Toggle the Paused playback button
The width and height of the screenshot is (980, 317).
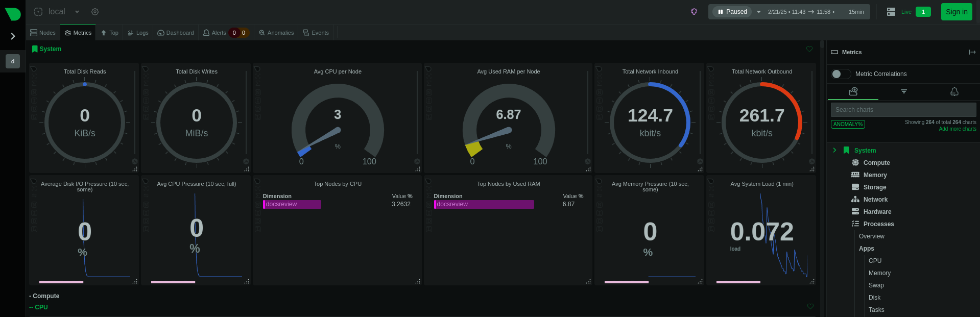[x=732, y=12]
